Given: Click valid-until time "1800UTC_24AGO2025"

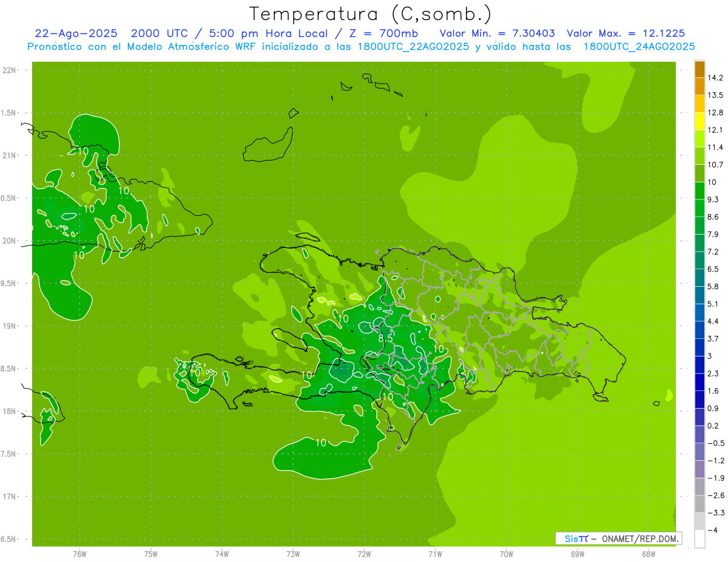Looking at the screenshot, I should coord(639,47).
